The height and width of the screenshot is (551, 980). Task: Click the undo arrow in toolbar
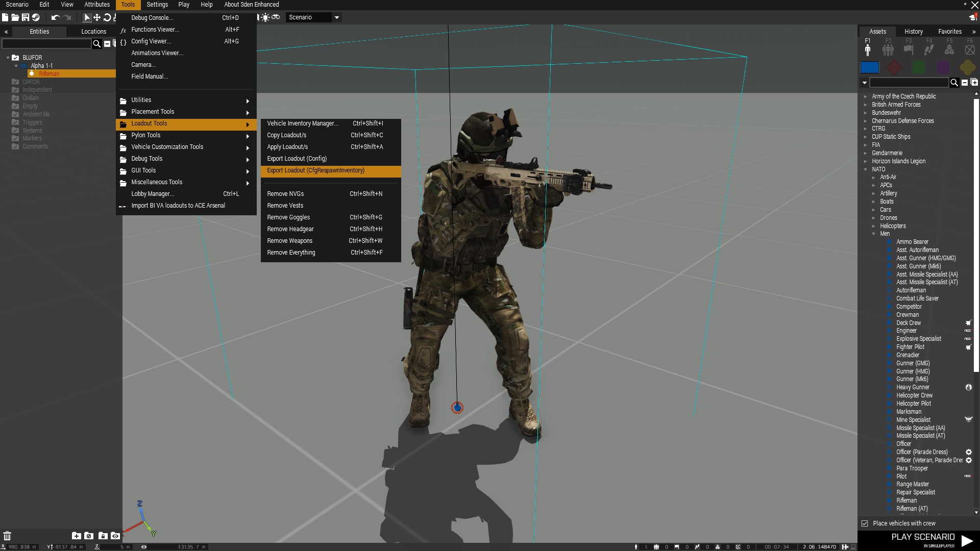(55, 17)
